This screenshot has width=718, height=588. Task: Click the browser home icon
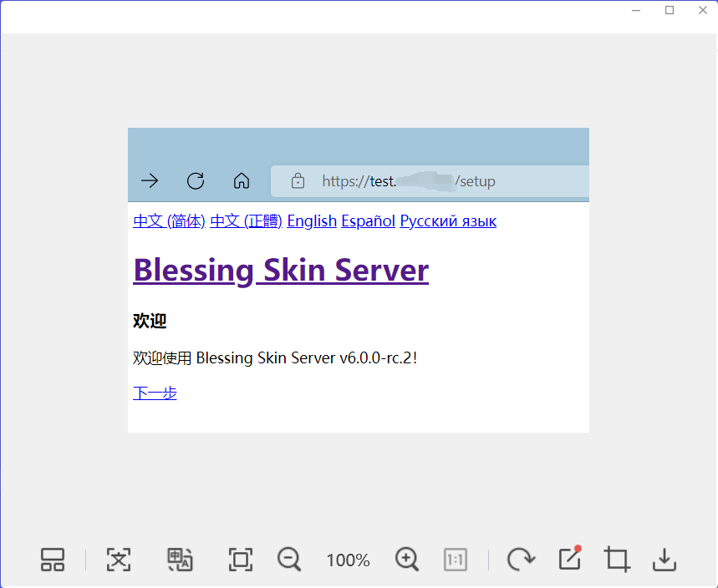(241, 181)
